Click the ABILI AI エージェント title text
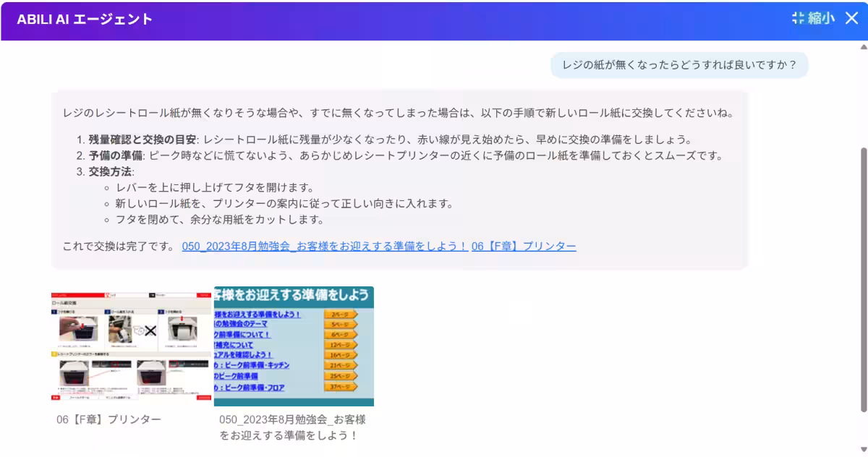The image size is (868, 457). [85, 19]
